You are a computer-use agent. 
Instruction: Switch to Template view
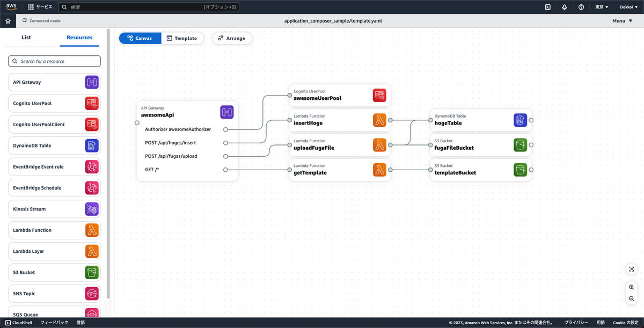click(x=182, y=38)
